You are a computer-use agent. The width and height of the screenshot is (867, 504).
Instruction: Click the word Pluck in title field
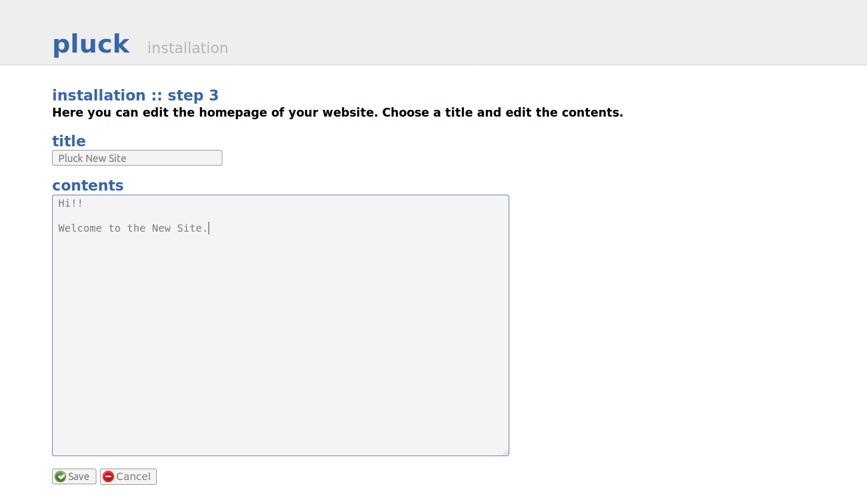point(71,158)
